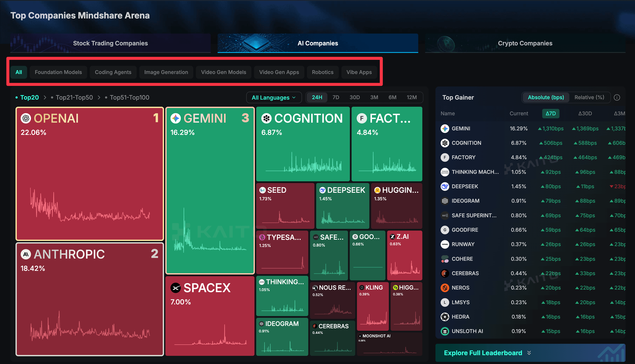
Task: Click the Cognition logo in the treemap tile
Action: point(266,118)
